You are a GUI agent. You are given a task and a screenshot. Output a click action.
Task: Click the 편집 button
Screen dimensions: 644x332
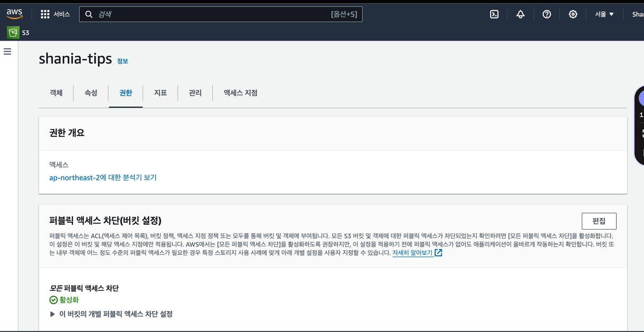599,221
